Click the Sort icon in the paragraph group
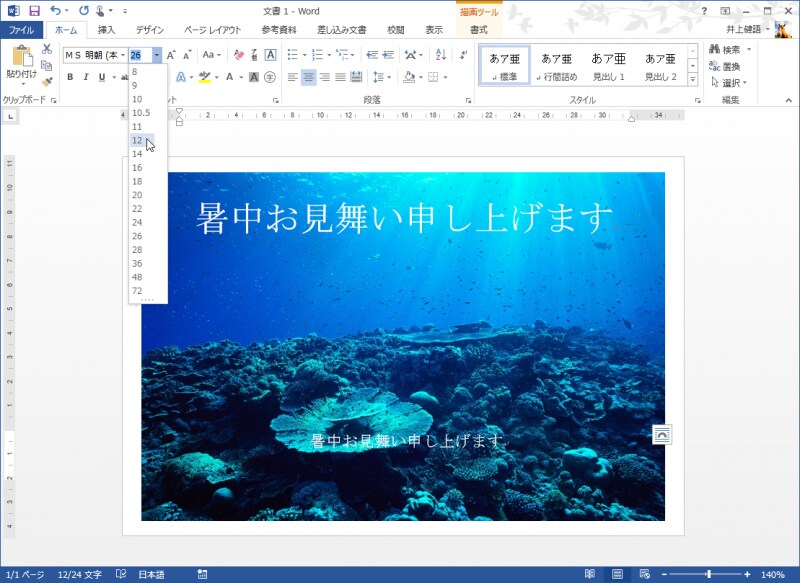 click(x=441, y=53)
